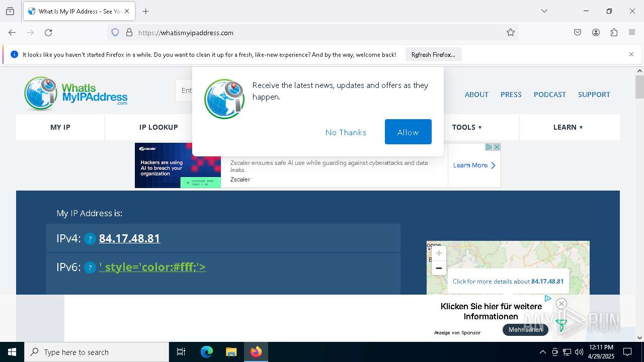644x362 pixels.
Task: Open network icon in system tray
Action: pyautogui.click(x=567, y=352)
